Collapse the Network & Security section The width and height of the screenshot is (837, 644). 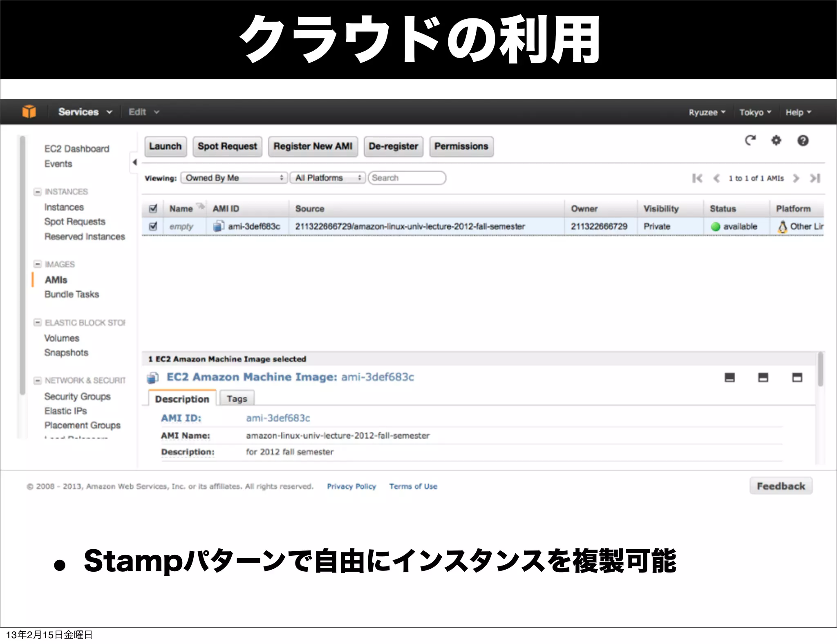(38, 380)
